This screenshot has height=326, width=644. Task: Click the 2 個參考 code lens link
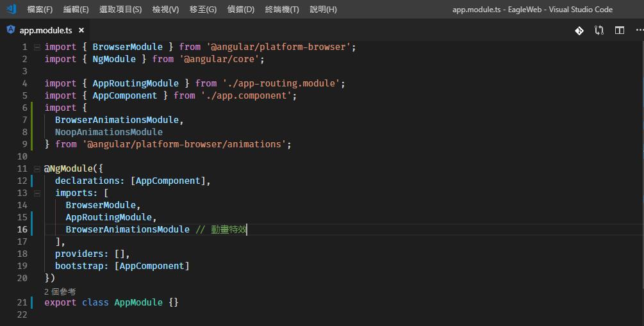pos(60,291)
